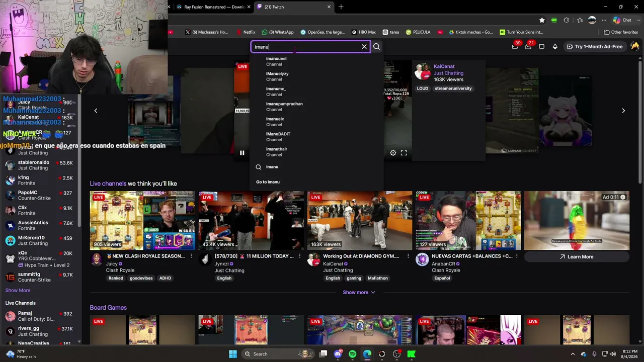Select the imanuueel channel suggestion
Screen dimensions: 644x362
pos(316,61)
